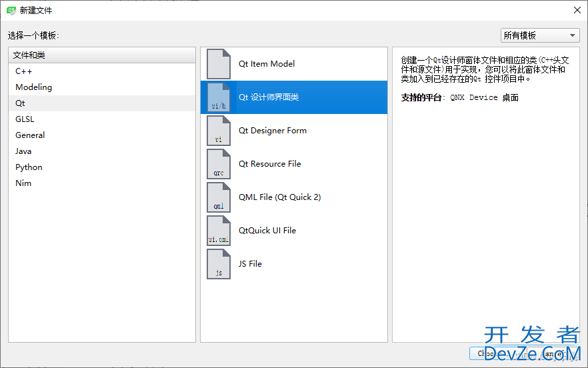Click the ui file icon for Qt Designer Form
Image resolution: width=588 pixels, height=368 pixels.
(219, 131)
